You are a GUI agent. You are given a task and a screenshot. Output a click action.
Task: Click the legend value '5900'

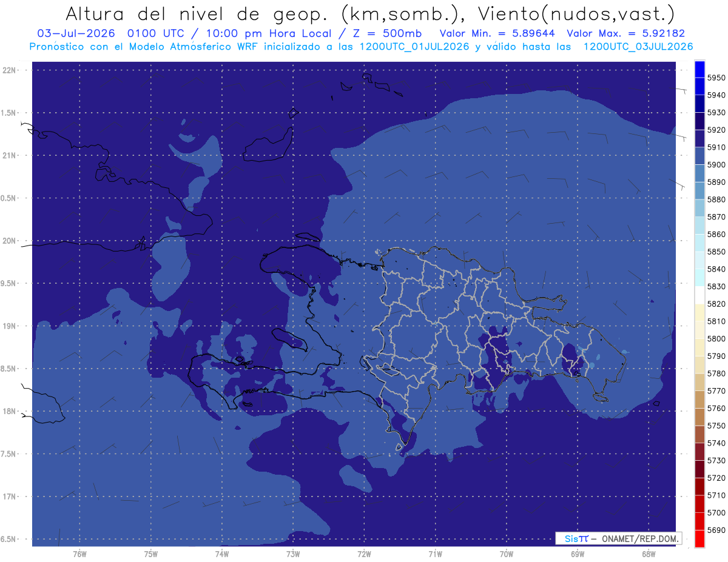[x=715, y=164]
